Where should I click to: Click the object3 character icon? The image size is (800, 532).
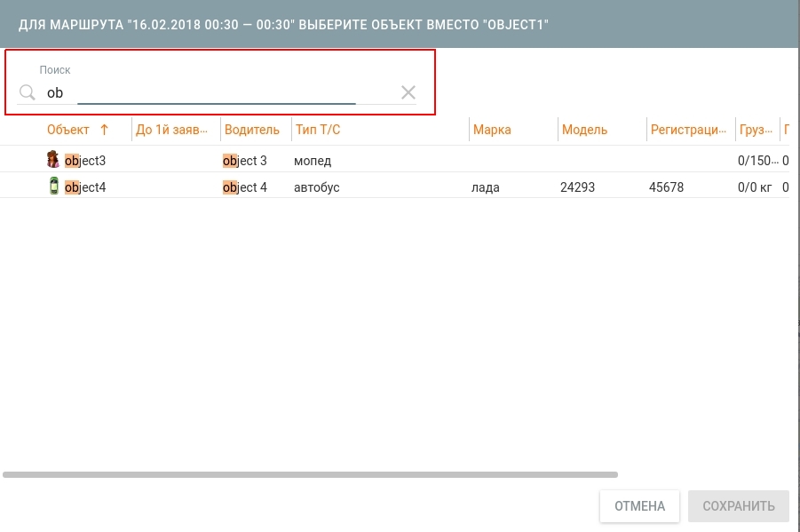(54, 161)
